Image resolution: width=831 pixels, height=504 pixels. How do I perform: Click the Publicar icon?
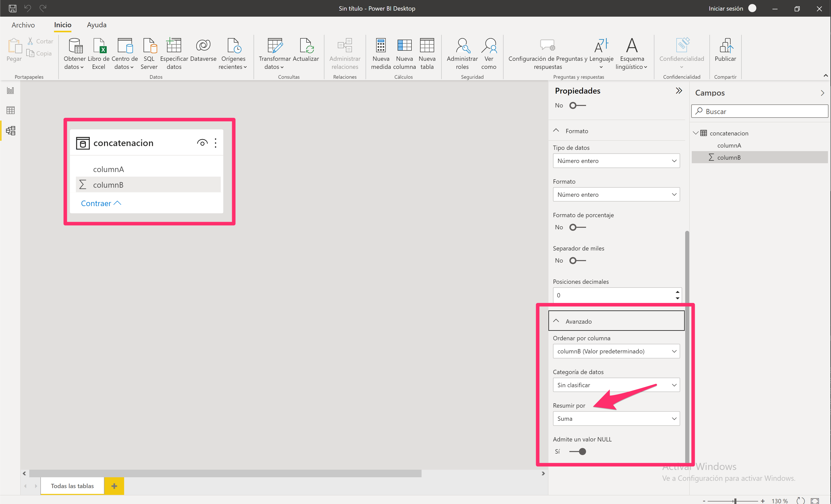[726, 50]
